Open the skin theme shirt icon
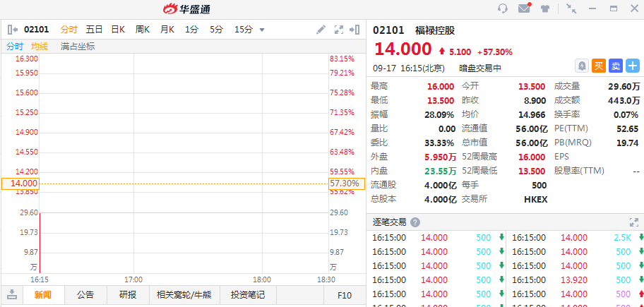Image resolution: width=644 pixels, height=307 pixels. (x=545, y=8)
